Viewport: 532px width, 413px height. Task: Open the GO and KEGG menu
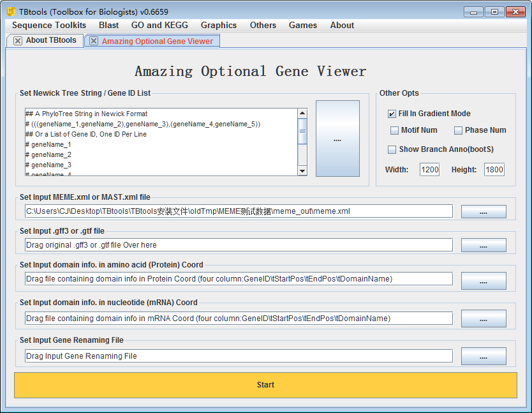pos(159,25)
